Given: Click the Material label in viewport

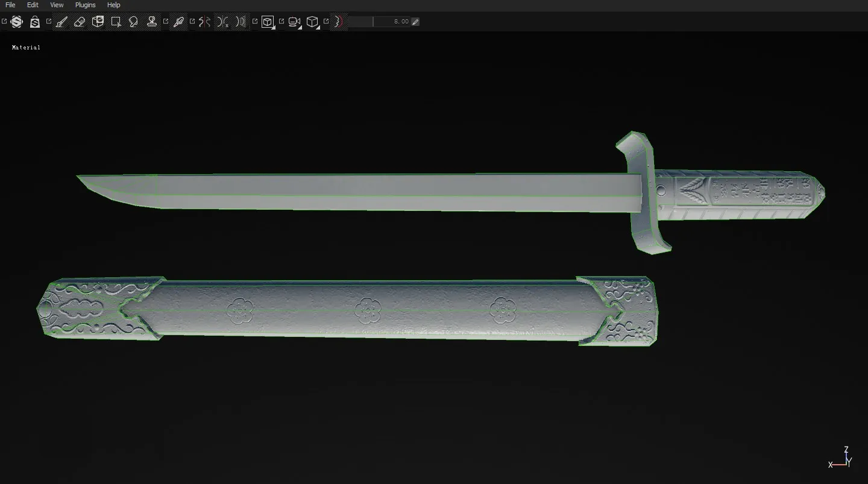Looking at the screenshot, I should click(x=26, y=47).
